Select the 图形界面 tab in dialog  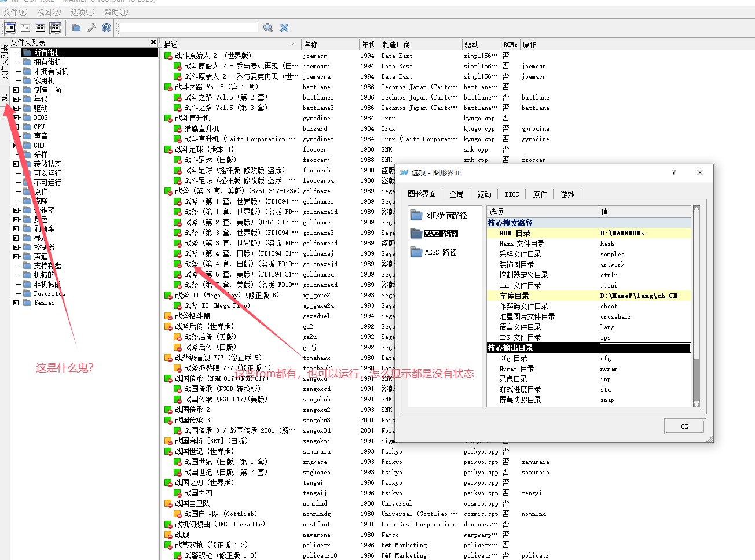[x=422, y=194]
